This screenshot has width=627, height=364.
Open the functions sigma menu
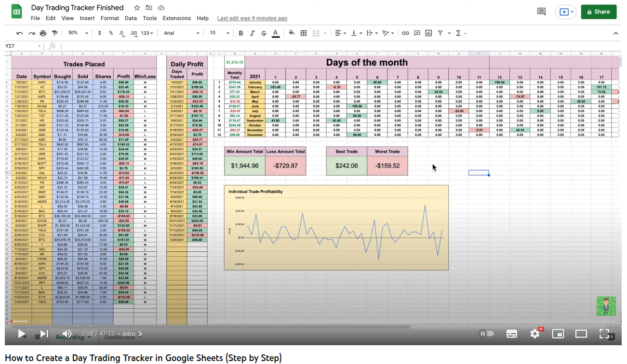460,33
